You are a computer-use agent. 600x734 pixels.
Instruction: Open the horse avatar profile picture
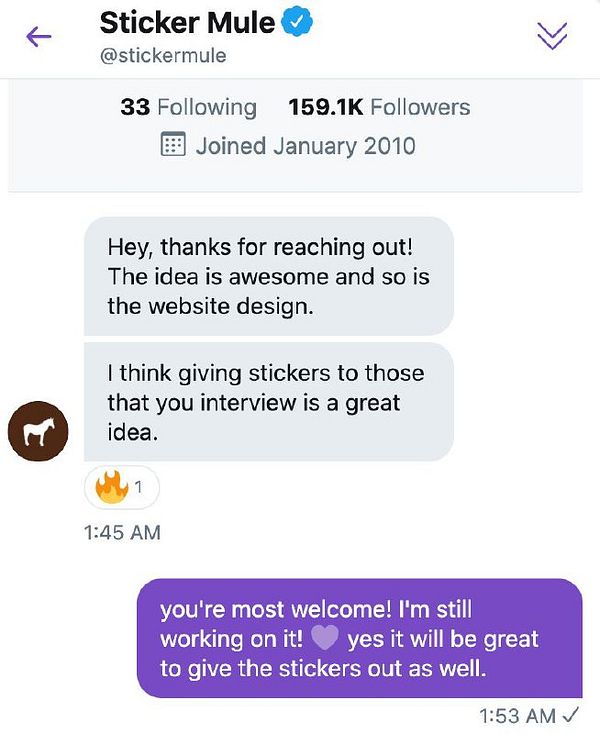point(37,433)
